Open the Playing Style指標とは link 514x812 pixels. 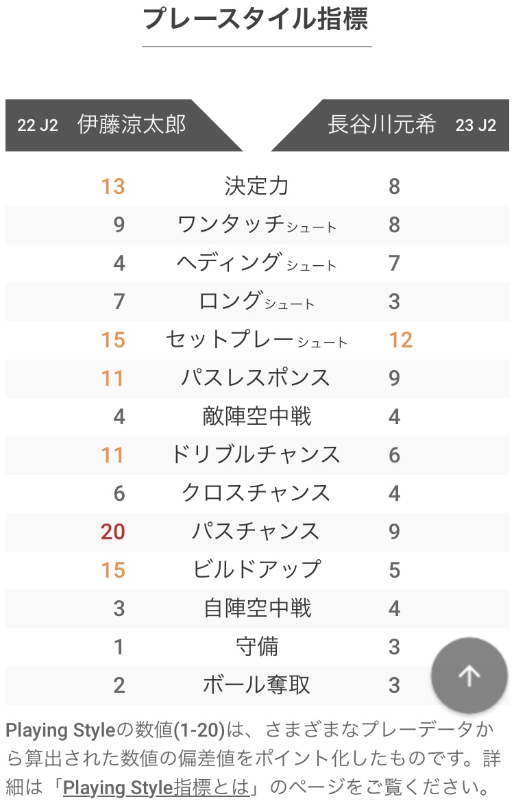156,787
